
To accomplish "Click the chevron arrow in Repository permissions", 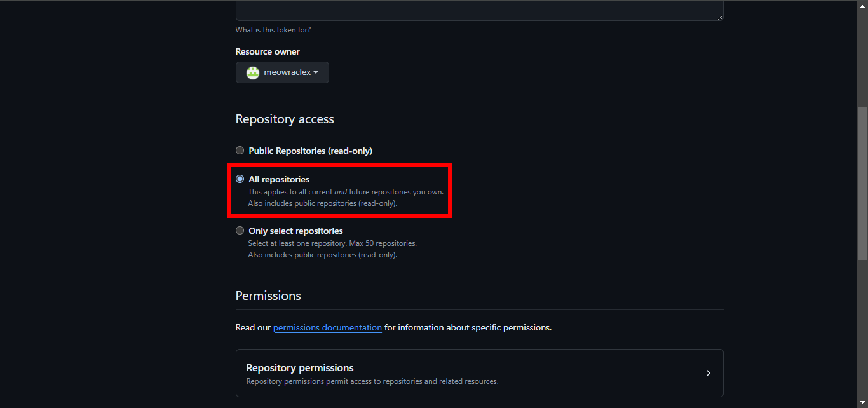I will (x=708, y=373).
